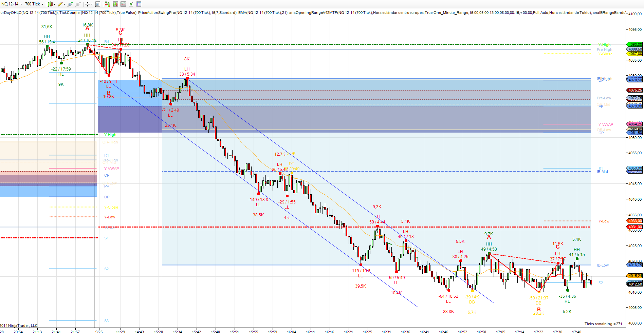This screenshot has height=334, width=644.
Task: Expand the chart style dropdown arrow
Action: (x=54, y=4)
